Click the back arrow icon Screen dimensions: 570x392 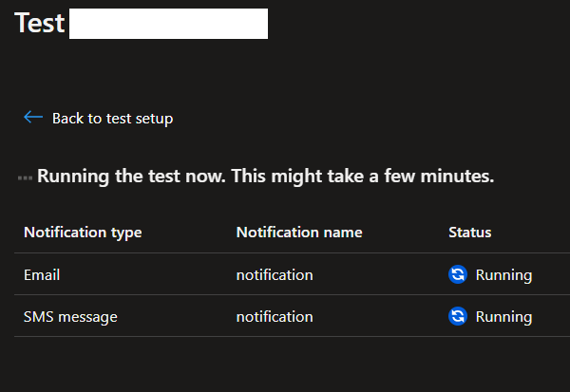pos(33,118)
